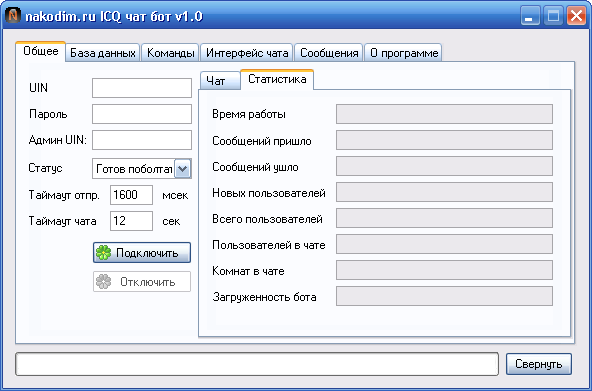Image resolution: width=592 pixels, height=391 pixels.
Task: Click the Сообщений пришло value field
Action: coord(444,140)
